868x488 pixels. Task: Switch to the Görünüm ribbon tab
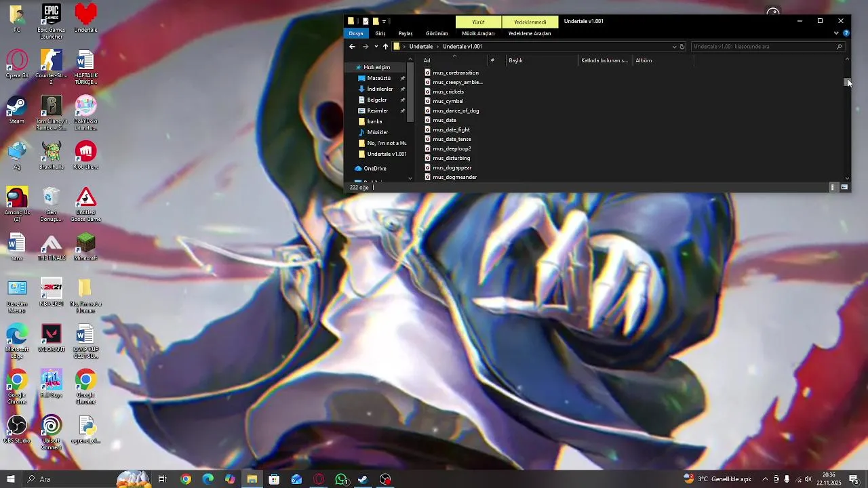437,33
